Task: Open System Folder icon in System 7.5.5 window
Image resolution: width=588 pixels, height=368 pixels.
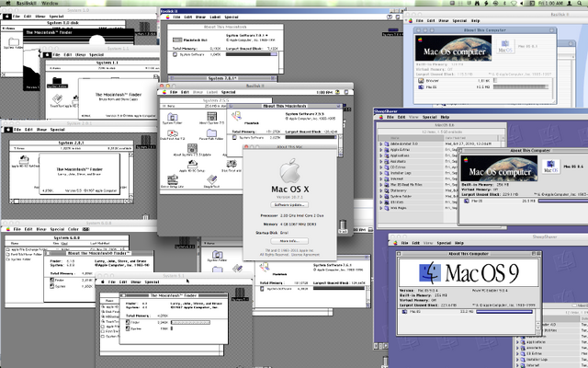Action: pos(172,117)
